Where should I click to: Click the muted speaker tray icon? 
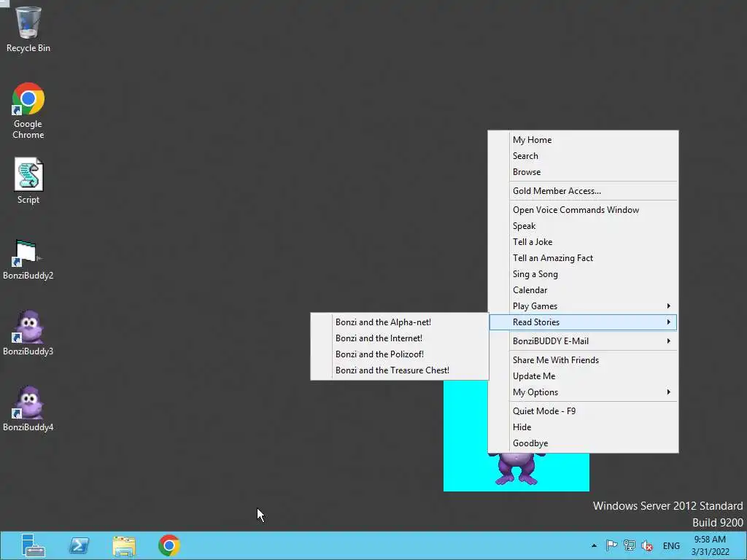point(647,545)
